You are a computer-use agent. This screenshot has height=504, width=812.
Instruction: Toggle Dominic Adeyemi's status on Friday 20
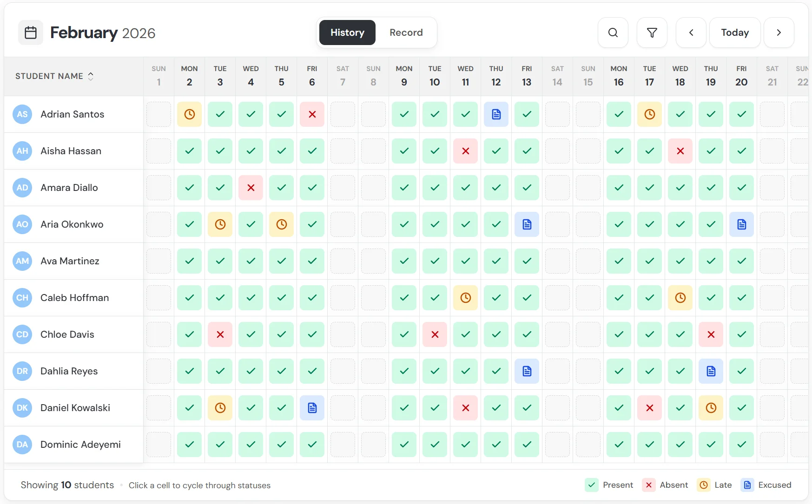pos(741,445)
